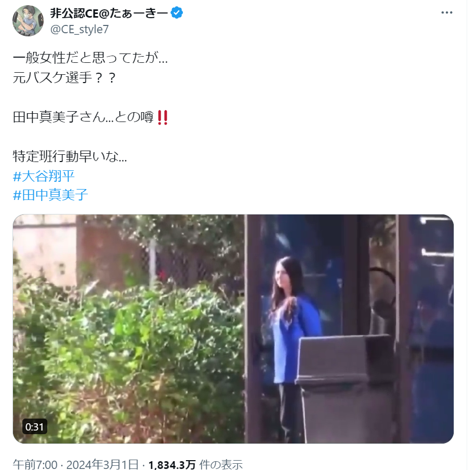Click the 件の表示 views label
The width and height of the screenshot is (476, 470).
221,464
